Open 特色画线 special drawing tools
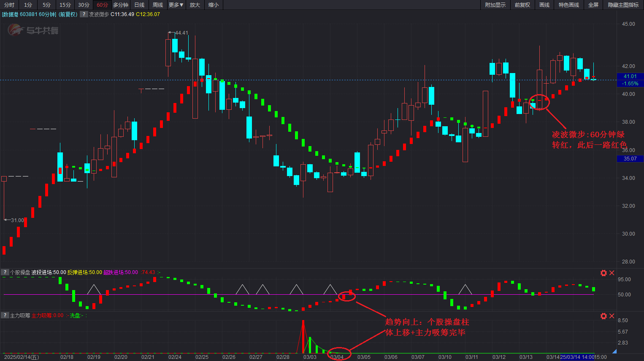Image resolution: width=644 pixels, height=361 pixels. (569, 5)
